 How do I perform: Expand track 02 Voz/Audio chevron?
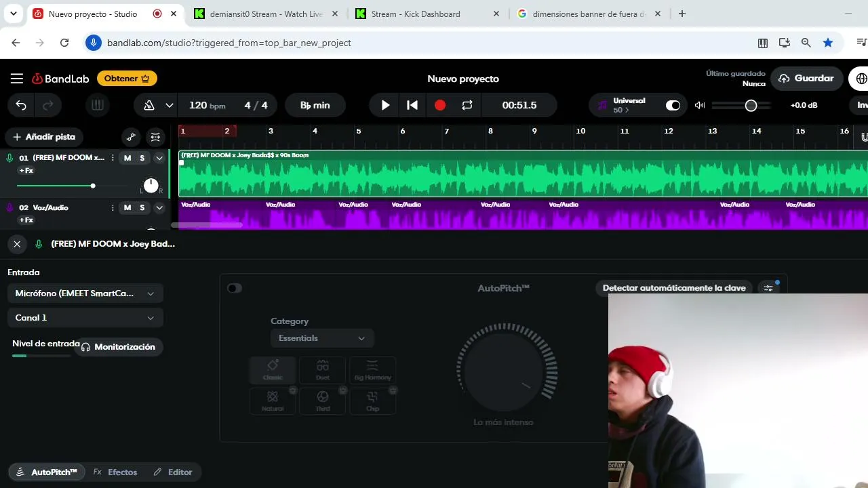159,207
